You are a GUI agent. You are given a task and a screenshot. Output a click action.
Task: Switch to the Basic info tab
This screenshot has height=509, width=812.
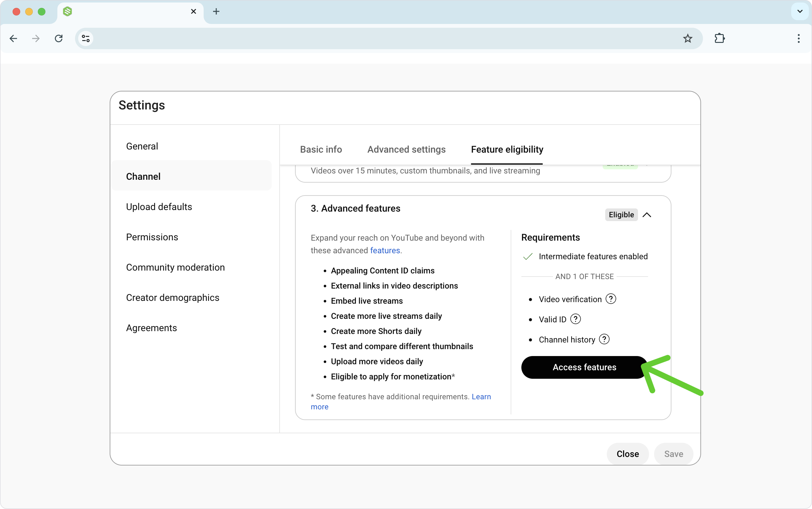click(x=321, y=149)
